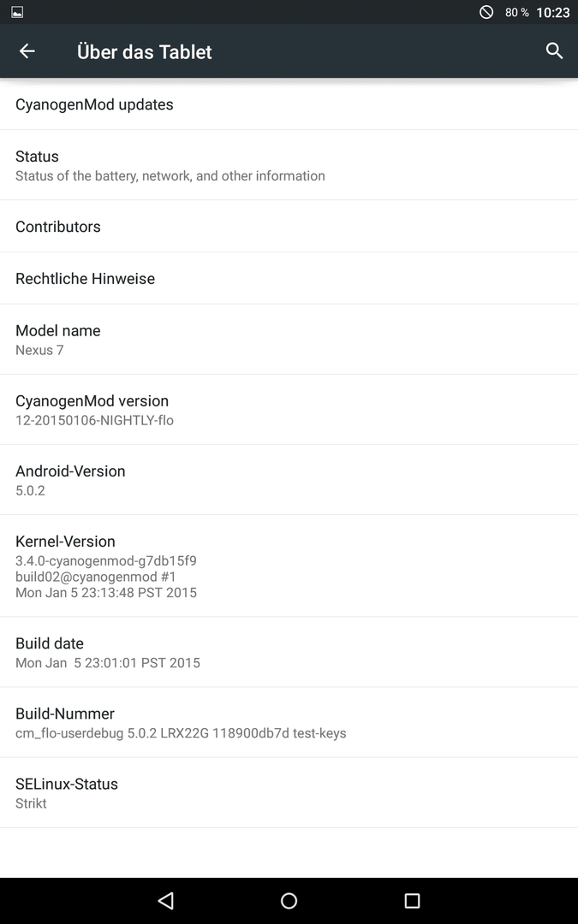Open recent apps square button
578x924 pixels.
(x=412, y=900)
